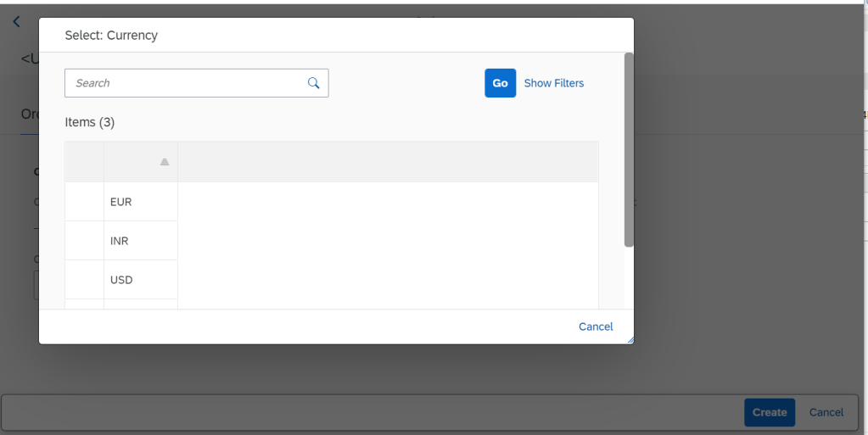Viewport: 868px width, 435px height.
Task: Pick the INR currency entry
Action: pyautogui.click(x=120, y=241)
